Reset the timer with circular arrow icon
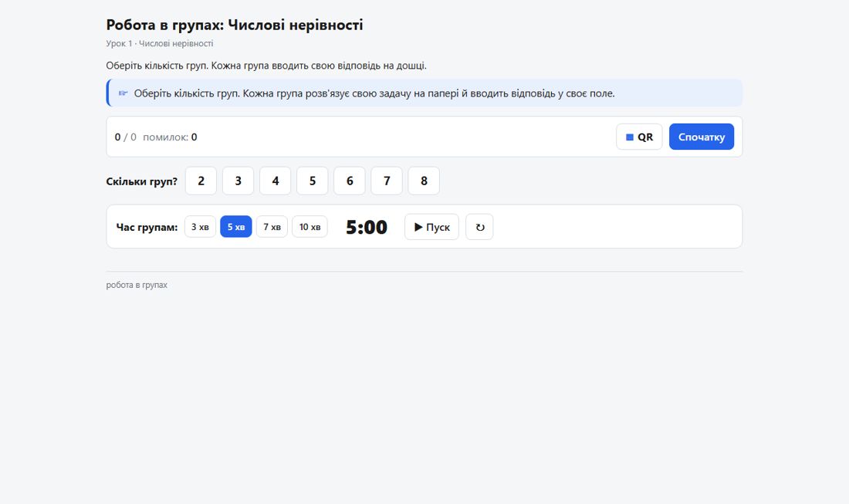Viewport: 849px width, 504px height. 479,227
